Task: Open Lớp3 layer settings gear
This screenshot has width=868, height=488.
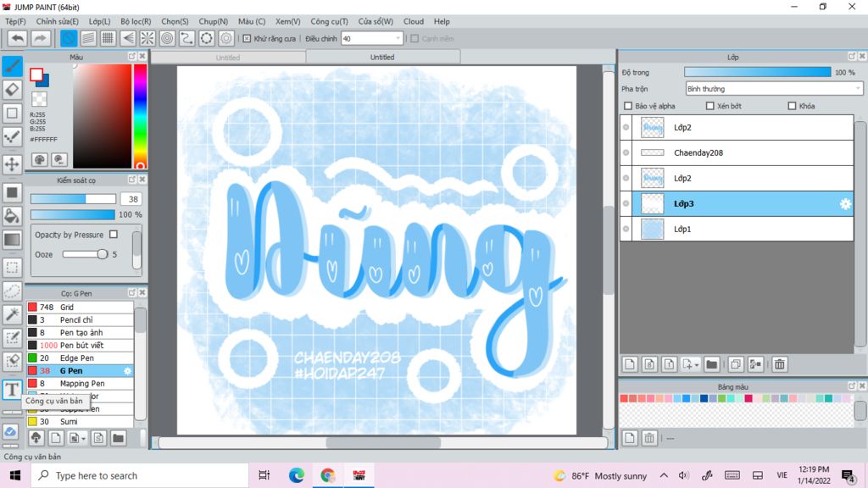Action: coord(845,203)
